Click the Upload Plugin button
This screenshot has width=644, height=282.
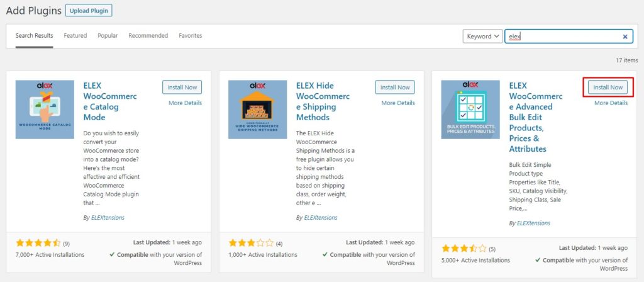[x=89, y=11]
